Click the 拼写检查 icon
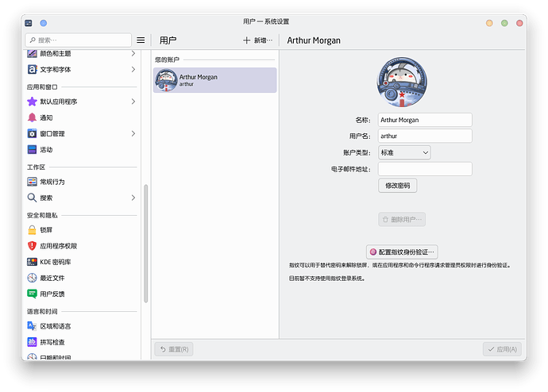Image resolution: width=548 pixels, height=392 pixels. click(32, 343)
